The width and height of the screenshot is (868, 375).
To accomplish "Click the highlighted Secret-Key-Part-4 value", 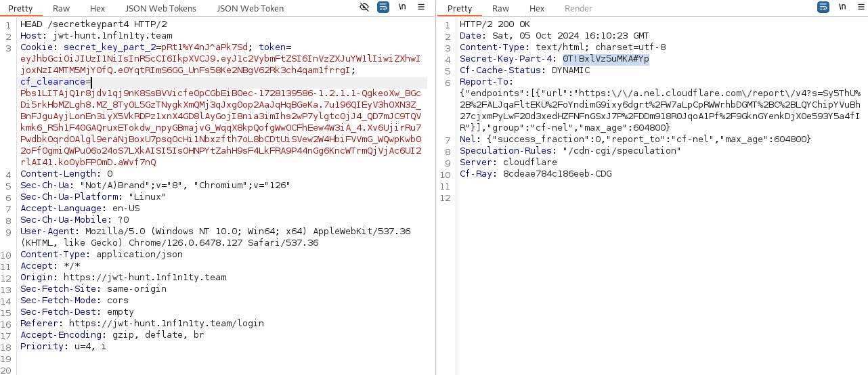I will click(x=605, y=60).
